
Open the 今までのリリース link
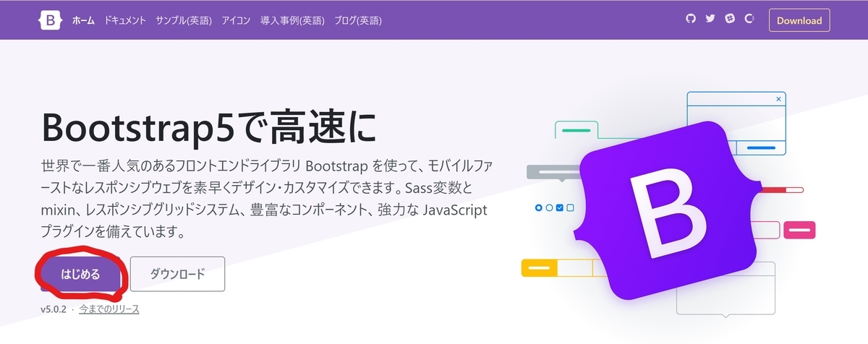109,309
